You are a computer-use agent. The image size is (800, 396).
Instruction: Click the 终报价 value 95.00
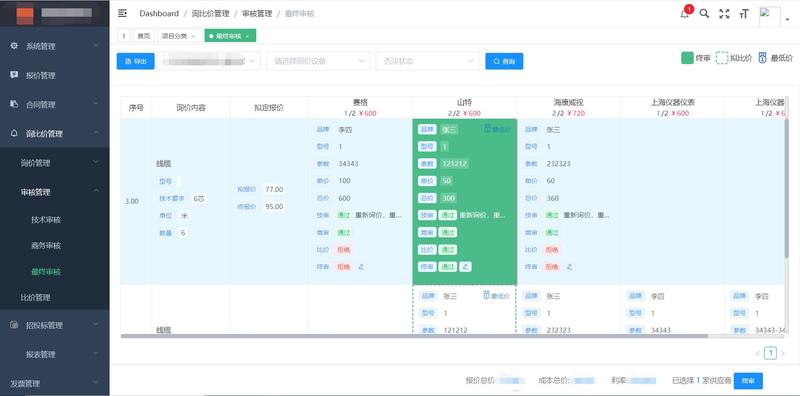[274, 207]
